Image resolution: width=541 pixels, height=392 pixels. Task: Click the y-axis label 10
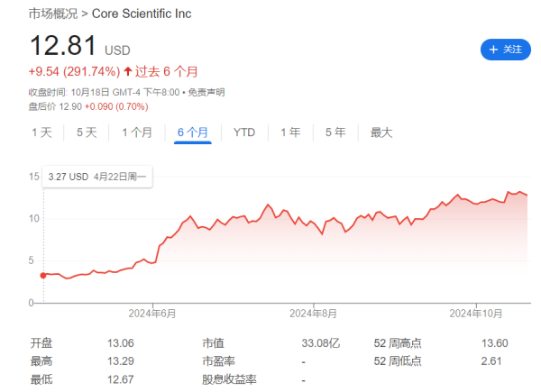[34, 219]
